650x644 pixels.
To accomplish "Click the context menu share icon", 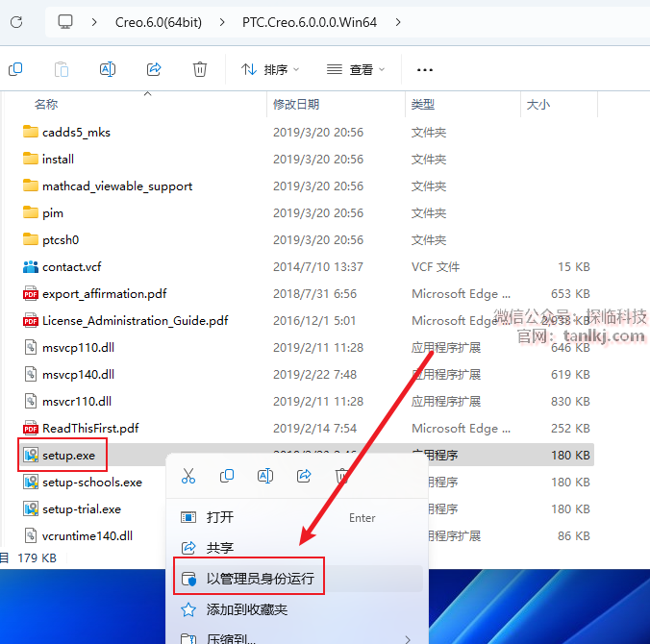I will click(x=304, y=476).
